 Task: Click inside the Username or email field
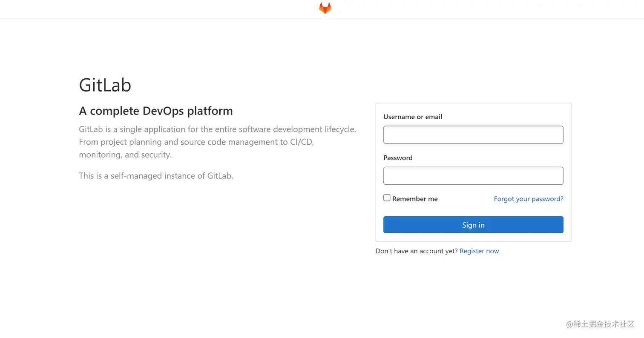[x=473, y=135]
